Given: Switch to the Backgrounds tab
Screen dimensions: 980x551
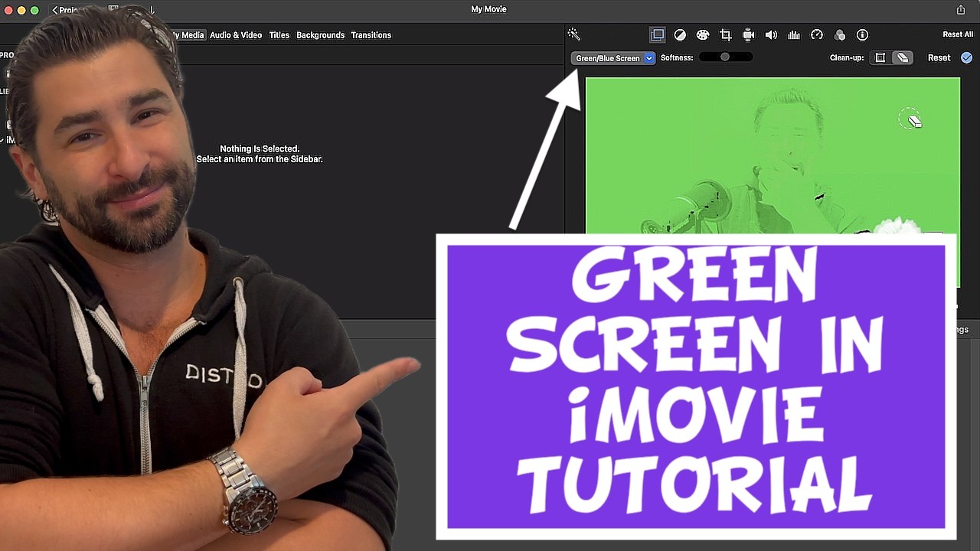Looking at the screenshot, I should click(320, 35).
